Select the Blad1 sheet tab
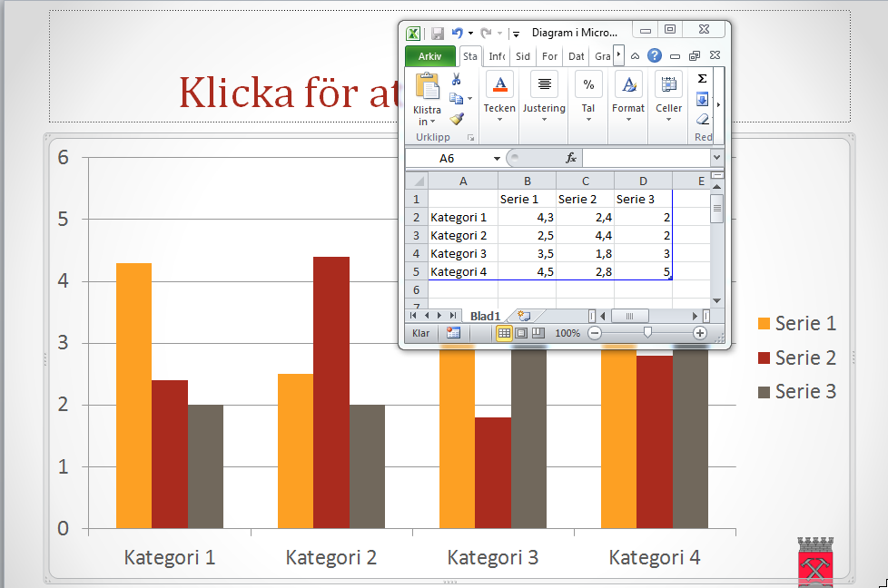The height and width of the screenshot is (588, 888). (x=486, y=316)
